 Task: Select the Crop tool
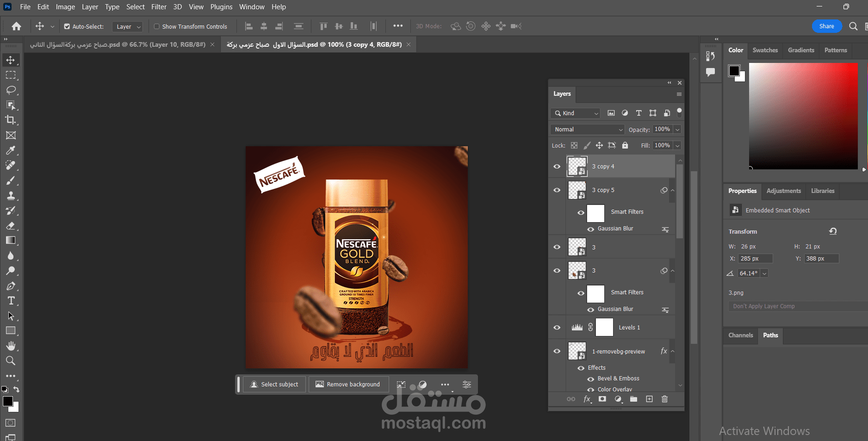(11, 120)
